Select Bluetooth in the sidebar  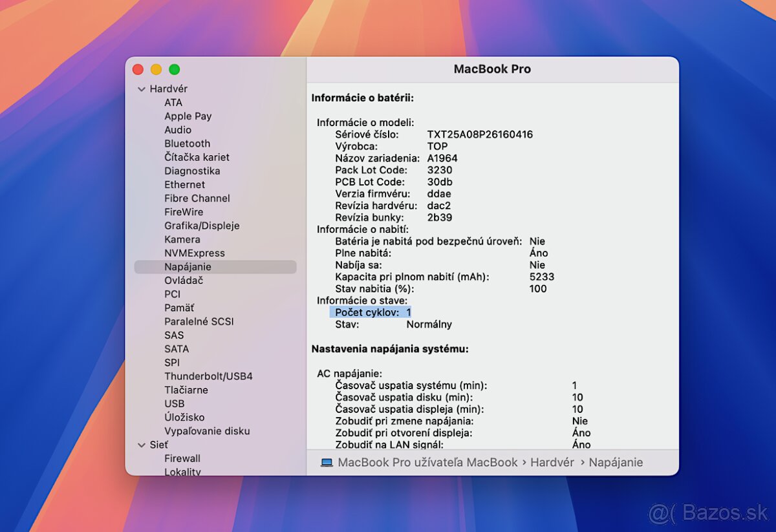tap(187, 143)
